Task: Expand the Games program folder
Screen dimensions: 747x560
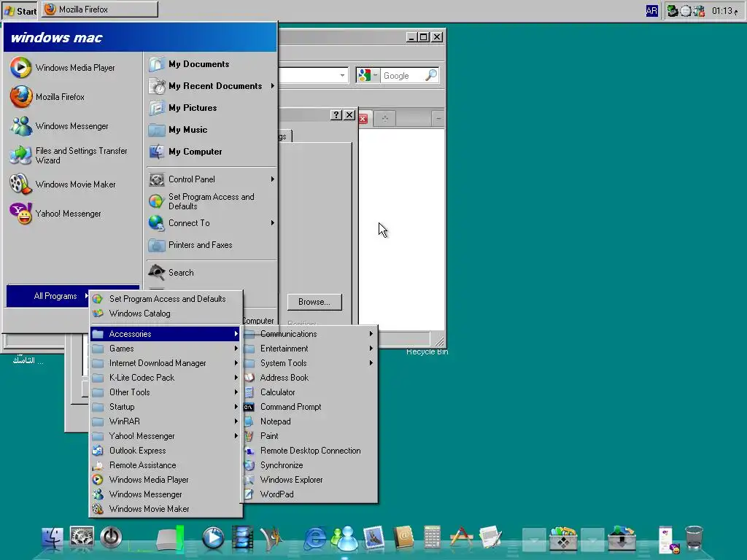Action: [x=166, y=349]
